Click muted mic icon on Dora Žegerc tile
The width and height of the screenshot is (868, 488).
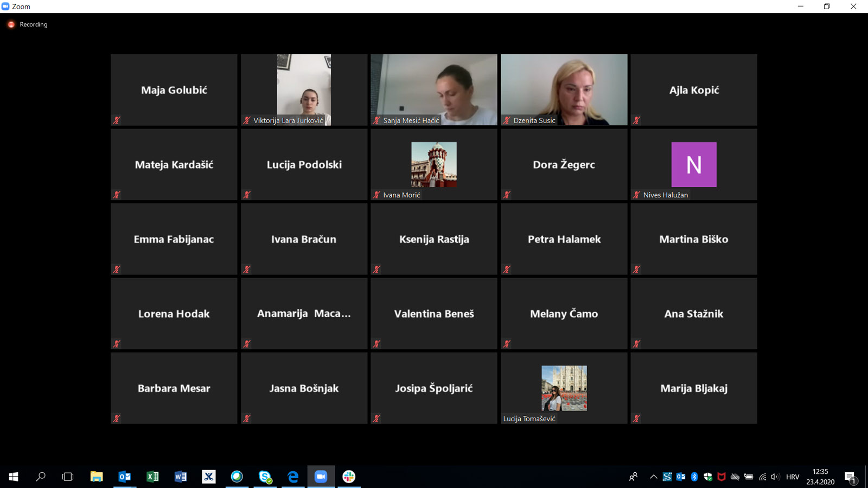click(x=507, y=195)
